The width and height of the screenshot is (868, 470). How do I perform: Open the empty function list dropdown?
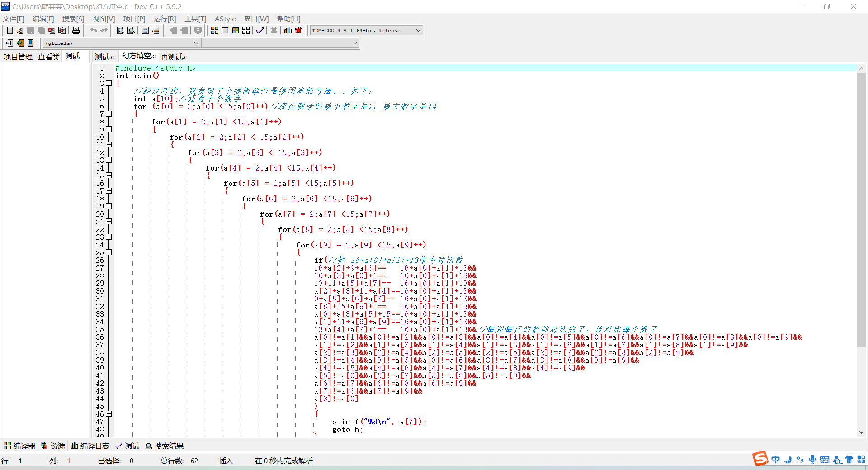[280, 43]
